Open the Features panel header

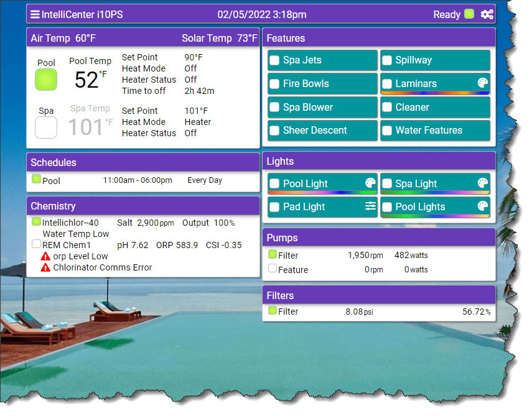[x=379, y=38]
